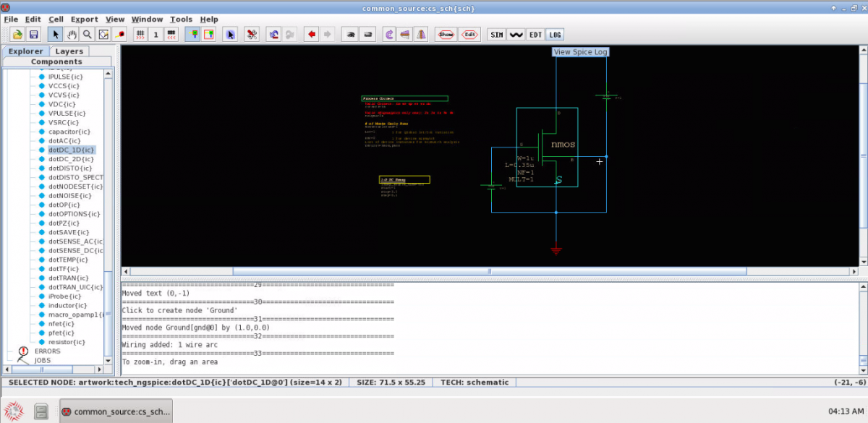Open waveform viewer icon
The image size is (868, 423).
click(516, 34)
